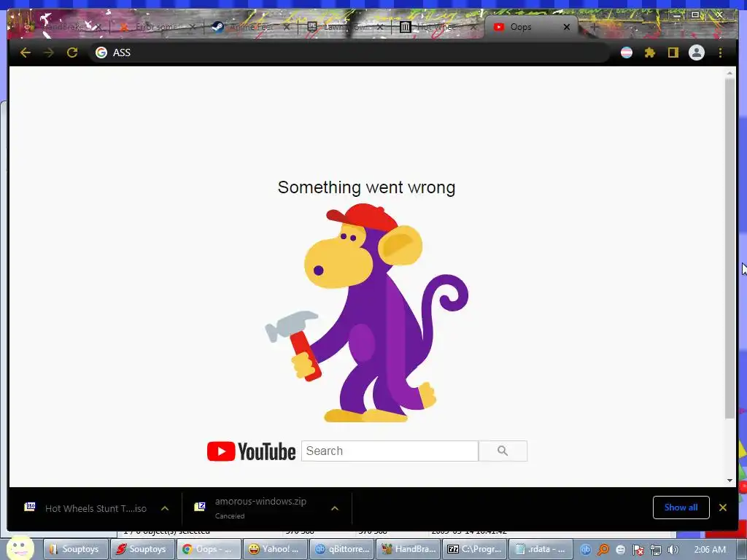This screenshot has height=560, width=747.
Task: Click the Oops Chrome taskbar button
Action: 209,549
